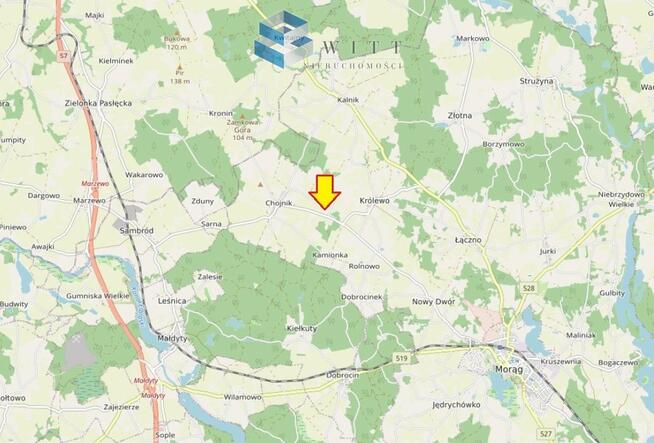The width and height of the screenshot is (654, 443).
Task: Select the Chojnik village label
Action: (279, 203)
